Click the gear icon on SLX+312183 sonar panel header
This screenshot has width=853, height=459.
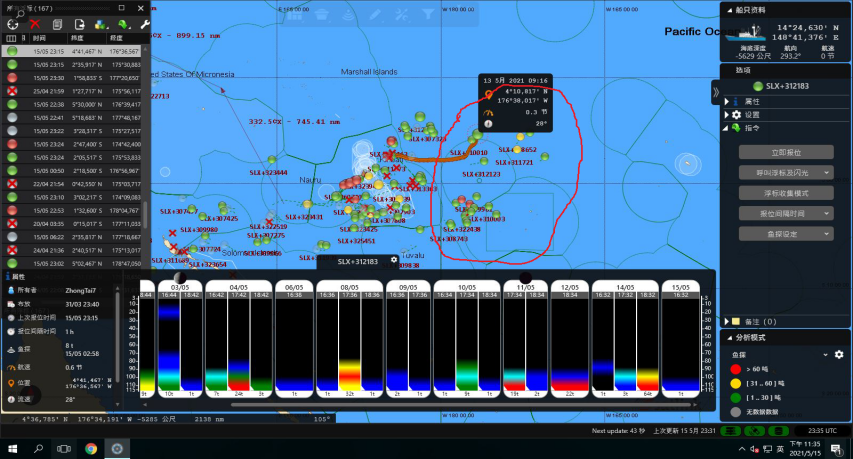point(394,261)
